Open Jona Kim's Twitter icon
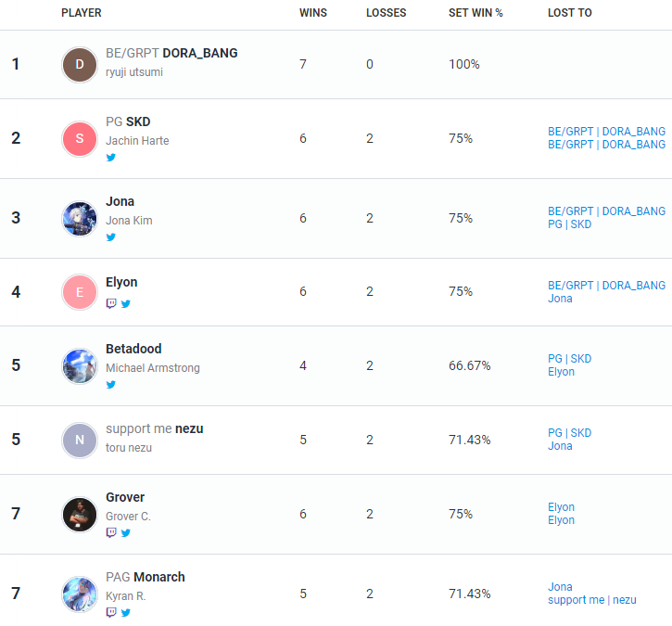The height and width of the screenshot is (626, 672). (111, 237)
